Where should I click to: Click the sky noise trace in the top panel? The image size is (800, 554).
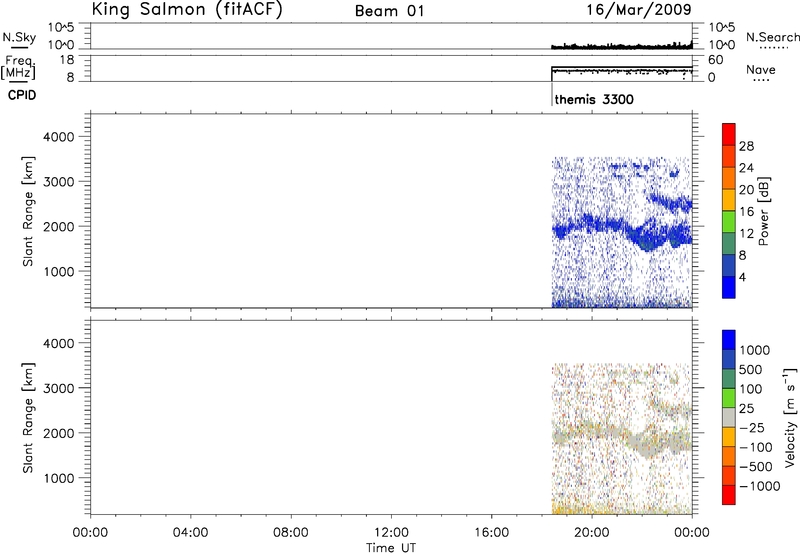(x=621, y=46)
